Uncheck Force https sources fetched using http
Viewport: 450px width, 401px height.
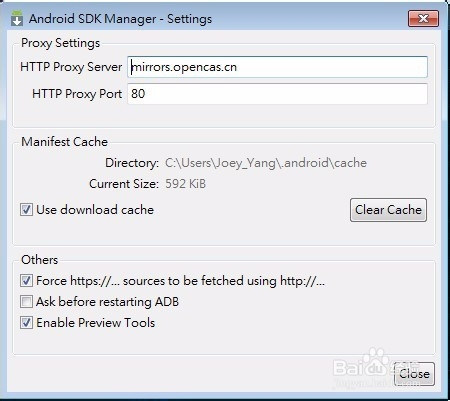tap(26, 281)
